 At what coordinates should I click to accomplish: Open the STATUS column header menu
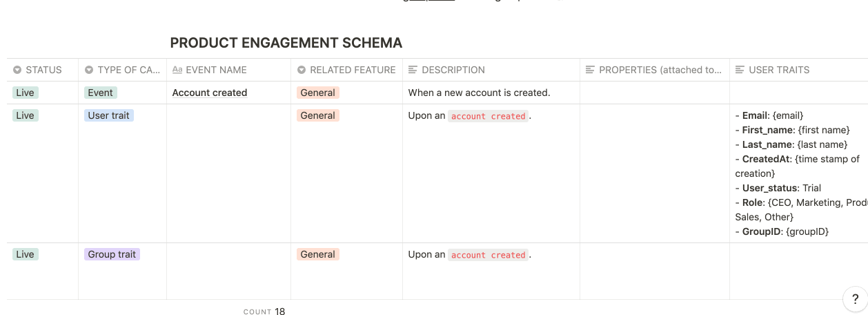pyautogui.click(x=43, y=70)
